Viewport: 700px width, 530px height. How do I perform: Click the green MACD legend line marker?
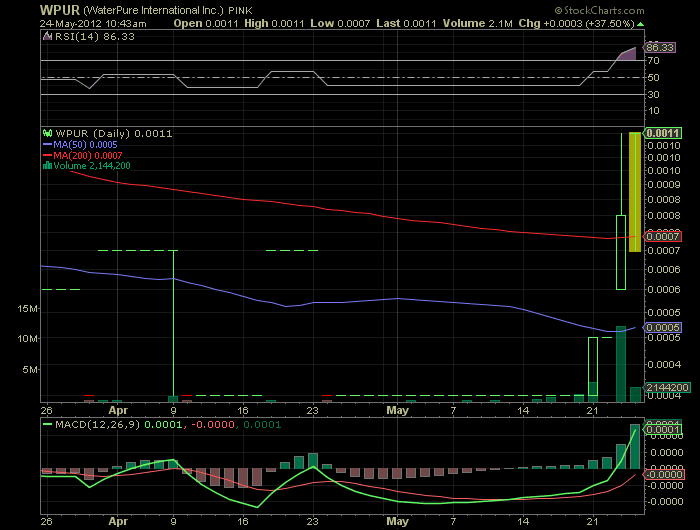(x=47, y=425)
